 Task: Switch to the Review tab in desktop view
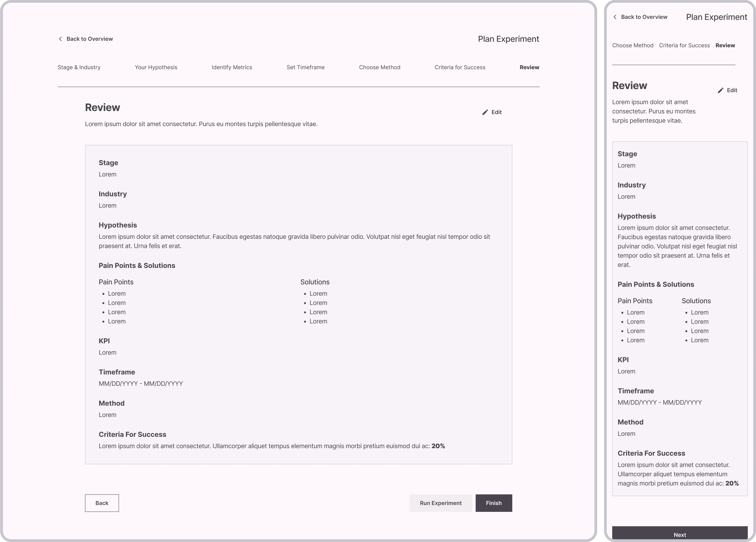coord(529,67)
